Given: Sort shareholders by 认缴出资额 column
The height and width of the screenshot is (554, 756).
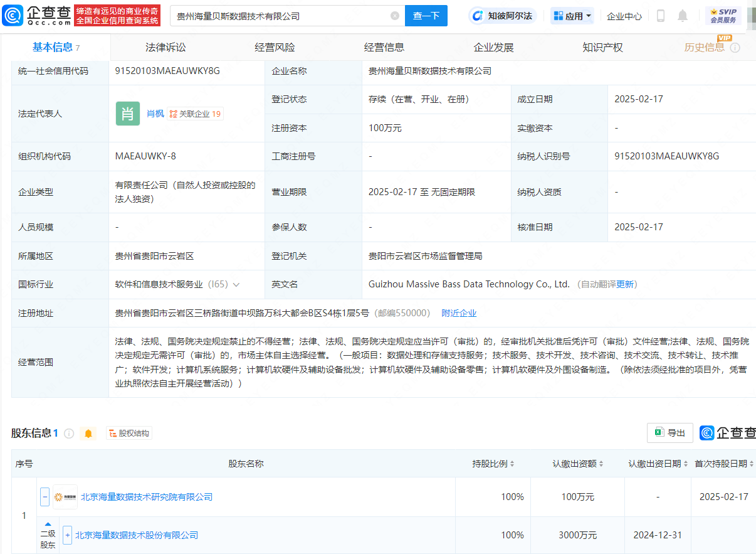Looking at the screenshot, I should pos(578,464).
